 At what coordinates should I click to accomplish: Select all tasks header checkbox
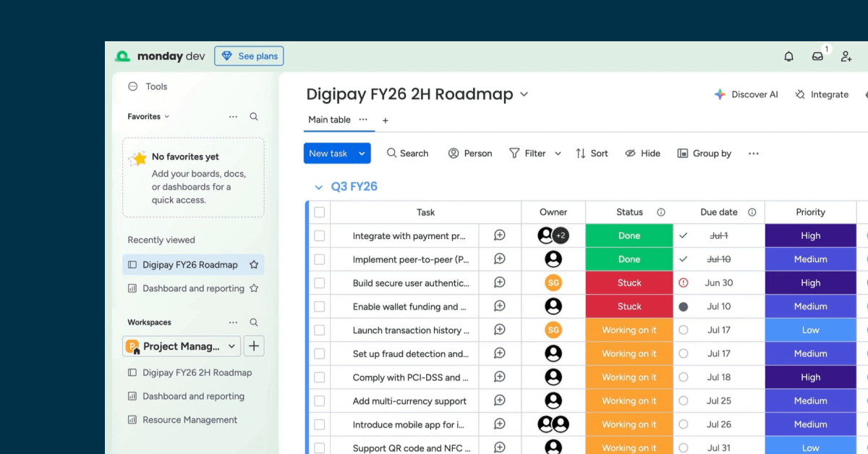click(x=320, y=212)
